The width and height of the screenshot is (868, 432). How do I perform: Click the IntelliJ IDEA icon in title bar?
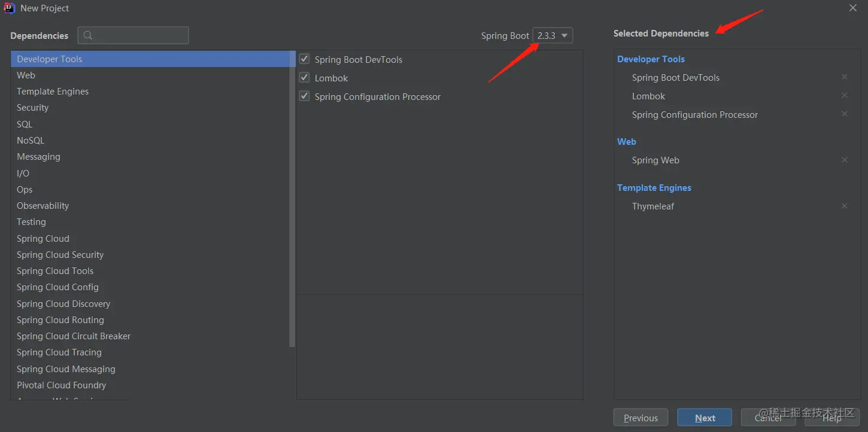(9, 8)
